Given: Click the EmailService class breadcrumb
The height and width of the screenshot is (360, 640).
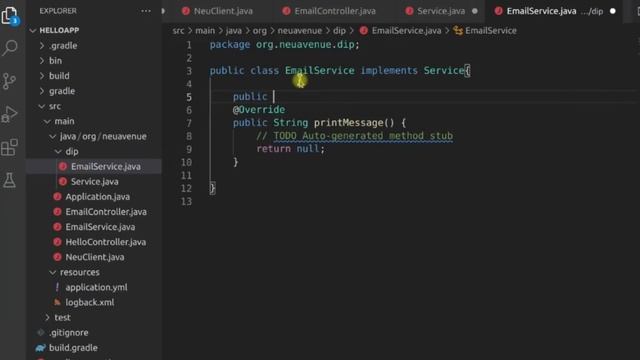Looking at the screenshot, I should point(491,31).
